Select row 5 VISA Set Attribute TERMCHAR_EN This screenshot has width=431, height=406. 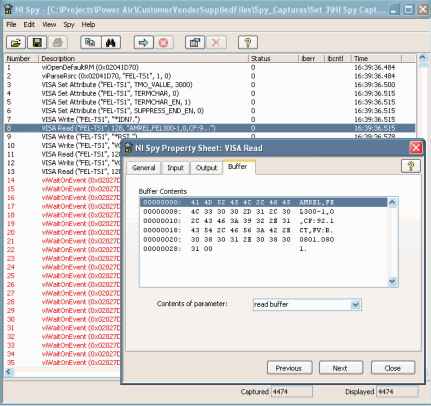click(210, 102)
